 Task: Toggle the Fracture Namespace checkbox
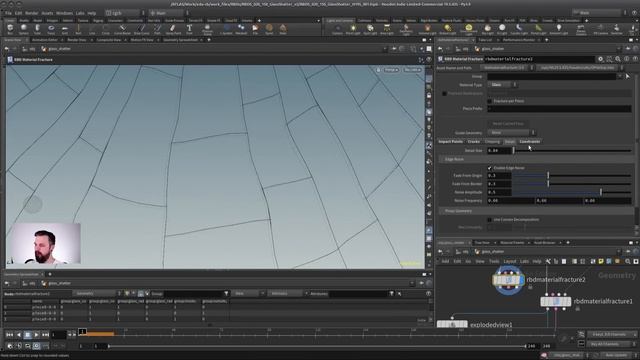[x=444, y=93]
